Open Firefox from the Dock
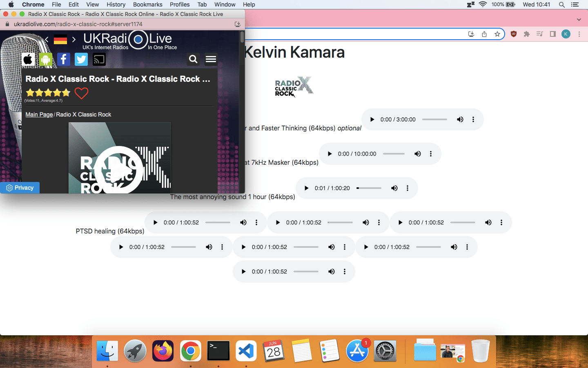The width and height of the screenshot is (588, 368). click(x=163, y=351)
